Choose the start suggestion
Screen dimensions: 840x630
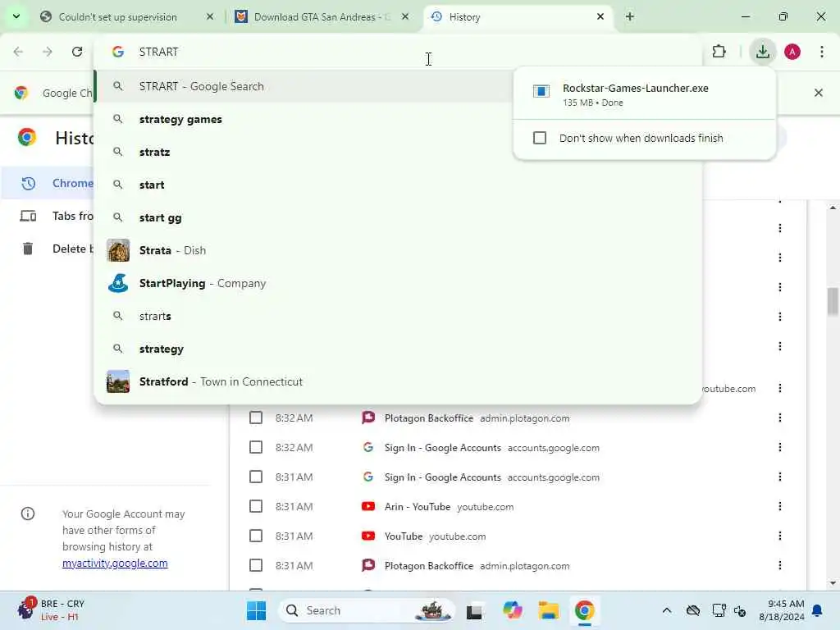(398, 185)
